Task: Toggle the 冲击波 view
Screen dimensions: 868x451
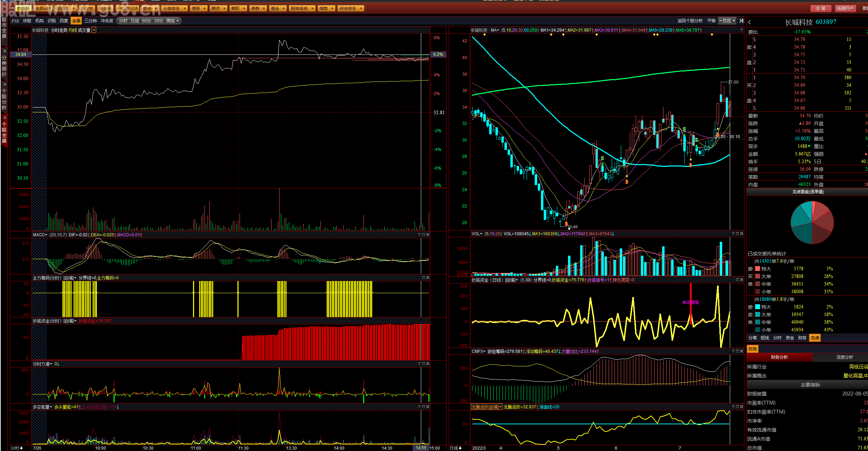Action: pos(107,21)
